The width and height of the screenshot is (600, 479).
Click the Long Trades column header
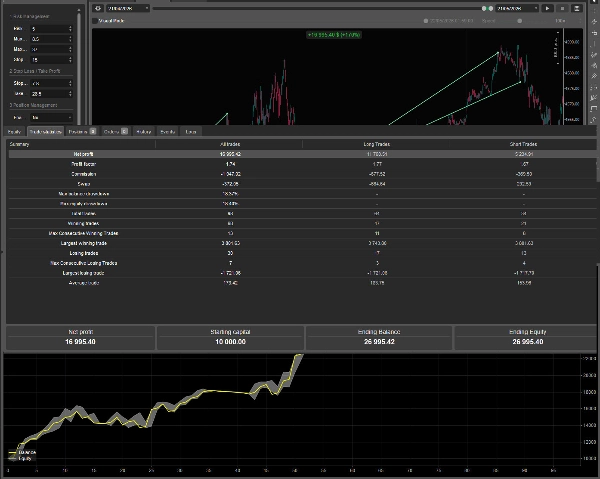coord(377,144)
